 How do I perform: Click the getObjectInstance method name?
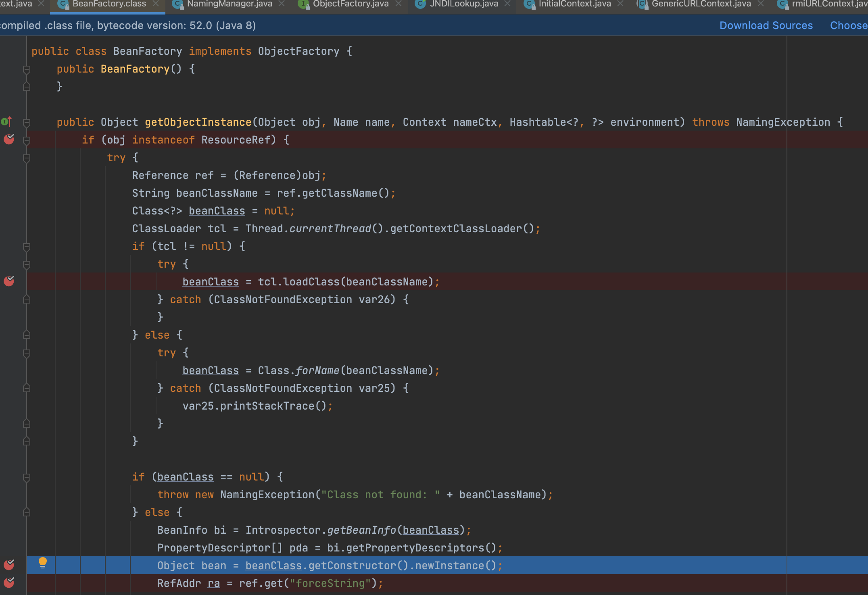pyautogui.click(x=198, y=122)
